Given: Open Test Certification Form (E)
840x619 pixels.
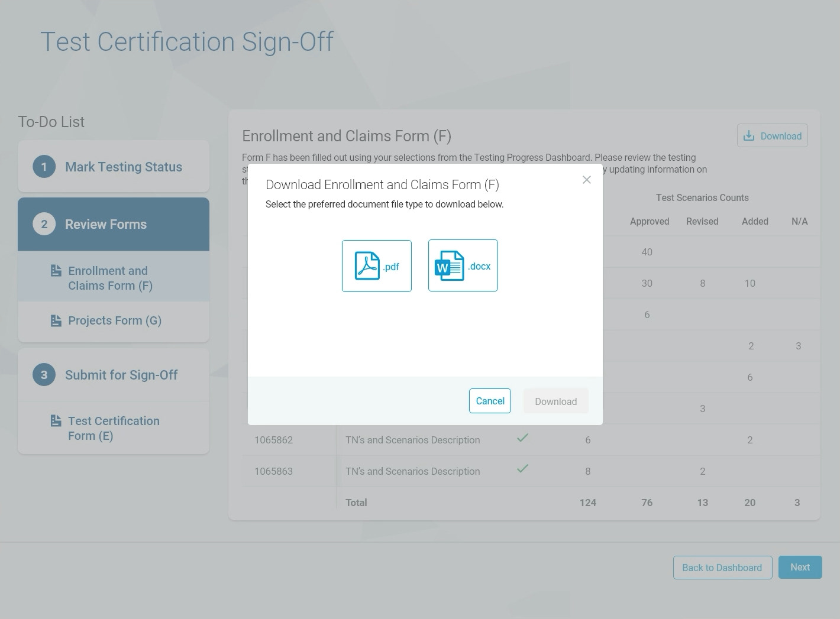Looking at the screenshot, I should (114, 428).
